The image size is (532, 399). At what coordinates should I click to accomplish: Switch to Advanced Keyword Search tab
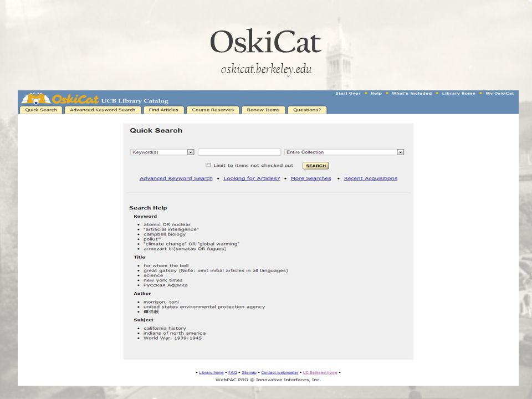(103, 110)
